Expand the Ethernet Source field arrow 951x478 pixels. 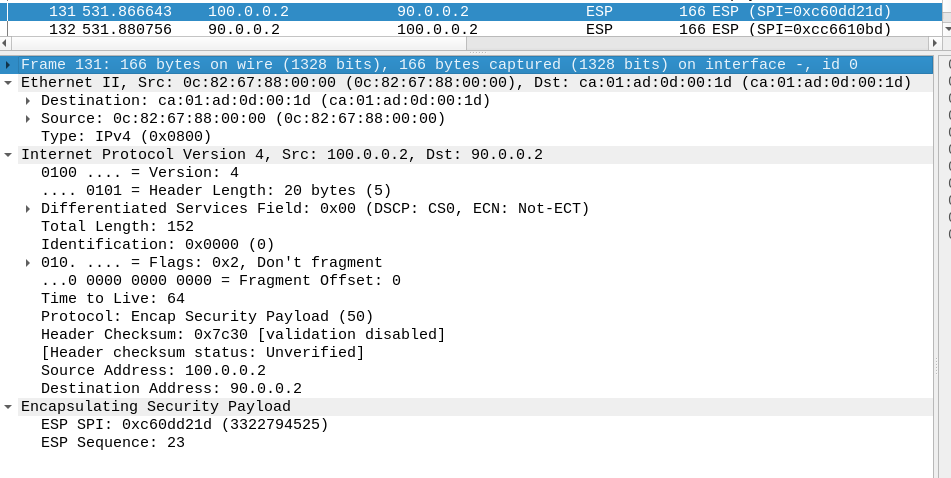[28, 119]
